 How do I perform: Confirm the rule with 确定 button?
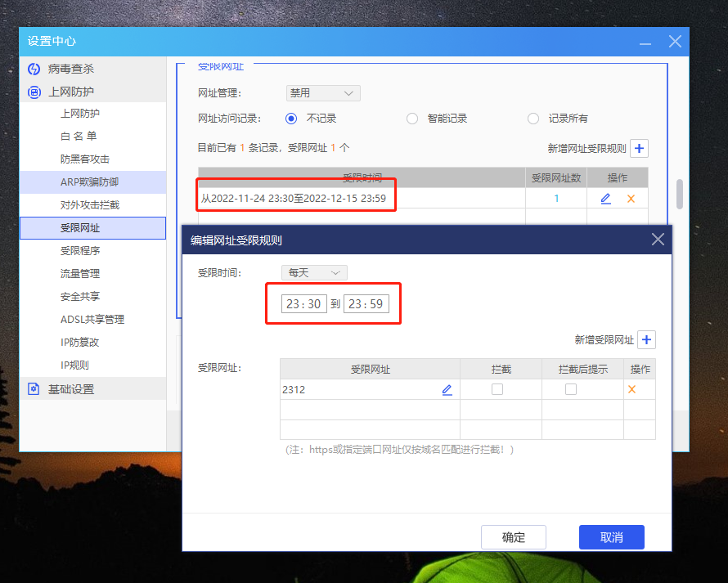pos(514,537)
